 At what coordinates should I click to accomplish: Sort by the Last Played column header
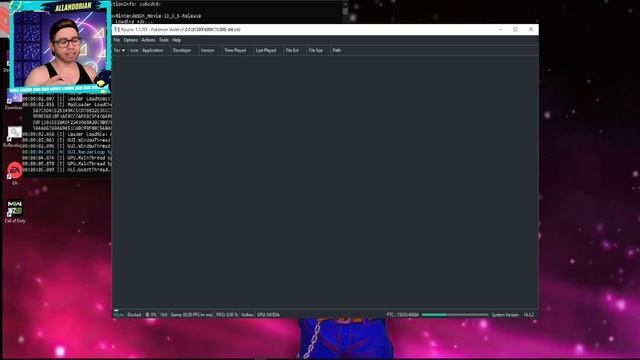[266, 50]
